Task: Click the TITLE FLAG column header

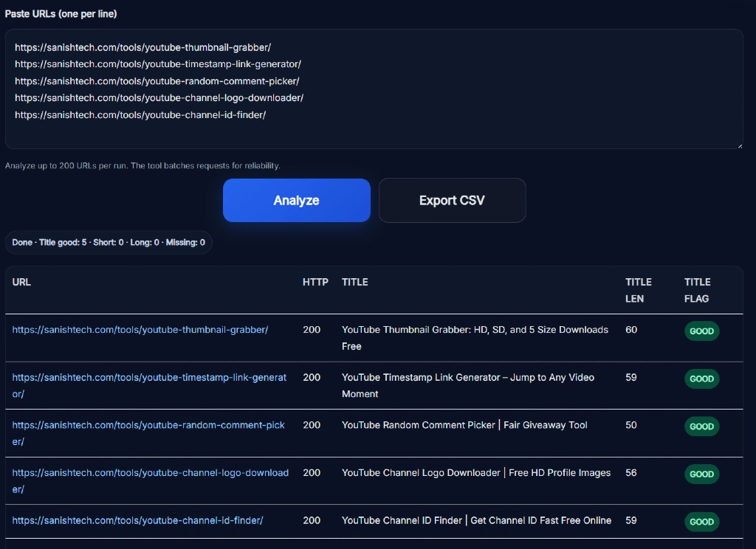Action: coord(697,290)
